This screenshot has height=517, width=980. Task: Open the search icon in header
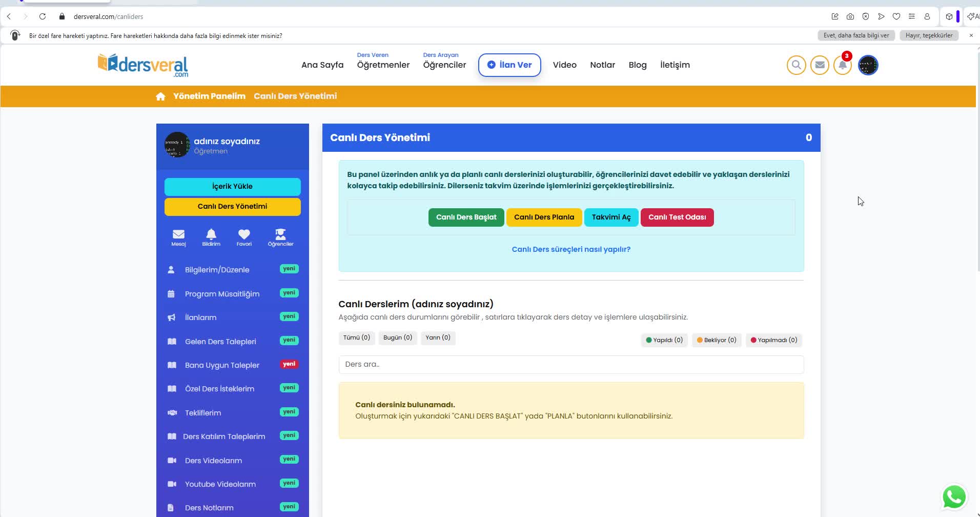click(796, 65)
